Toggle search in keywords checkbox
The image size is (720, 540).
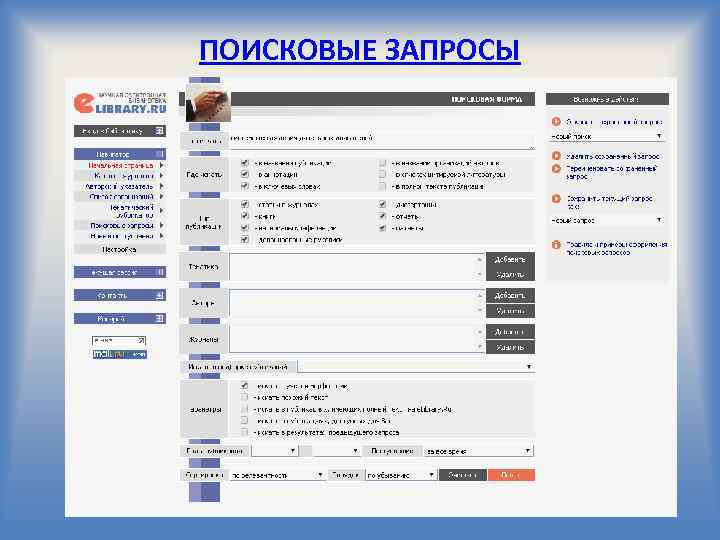244,186
